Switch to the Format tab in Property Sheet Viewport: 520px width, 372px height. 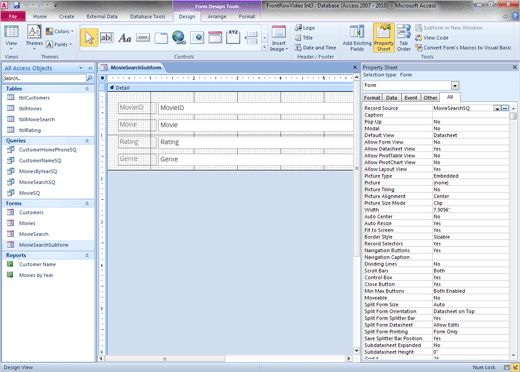click(x=372, y=98)
